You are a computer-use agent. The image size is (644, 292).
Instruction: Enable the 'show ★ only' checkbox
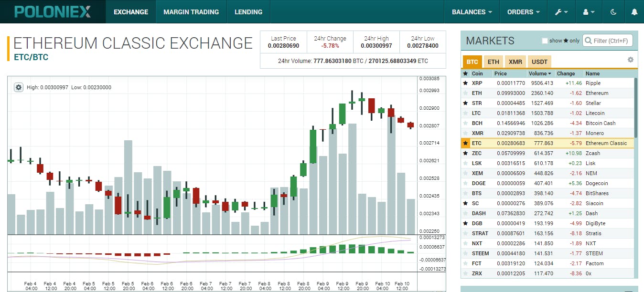(x=544, y=41)
